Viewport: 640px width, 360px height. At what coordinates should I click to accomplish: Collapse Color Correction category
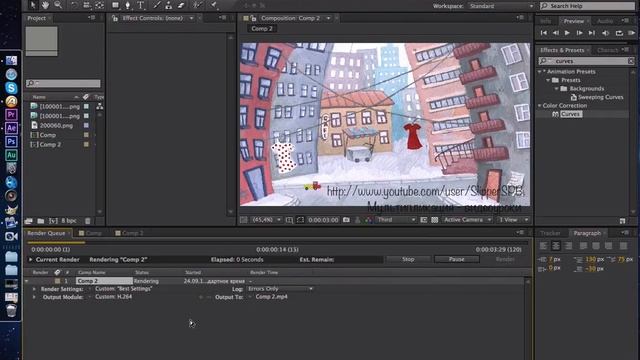[x=540, y=105]
